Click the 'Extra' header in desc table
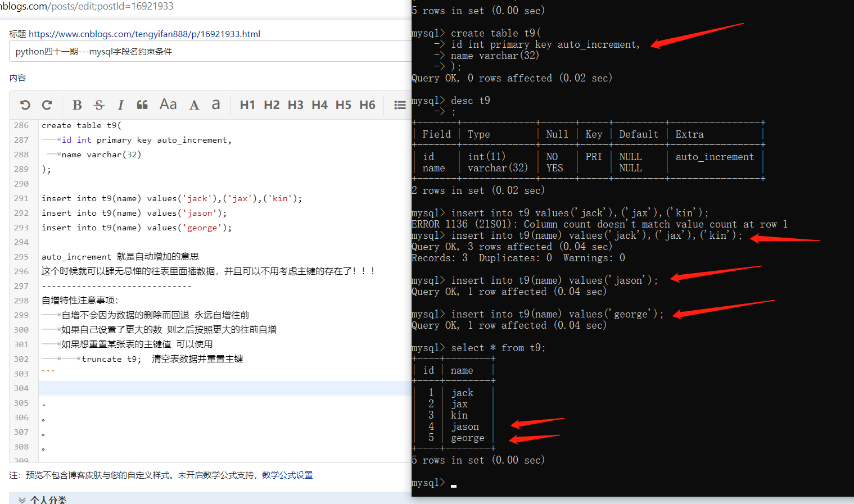The width and height of the screenshot is (854, 504). pyautogui.click(x=689, y=134)
